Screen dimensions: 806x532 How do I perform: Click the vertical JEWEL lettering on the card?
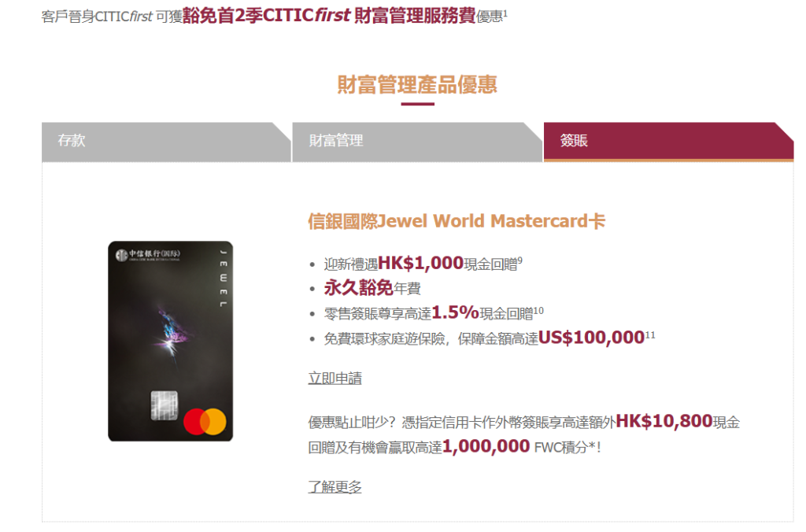(x=223, y=278)
